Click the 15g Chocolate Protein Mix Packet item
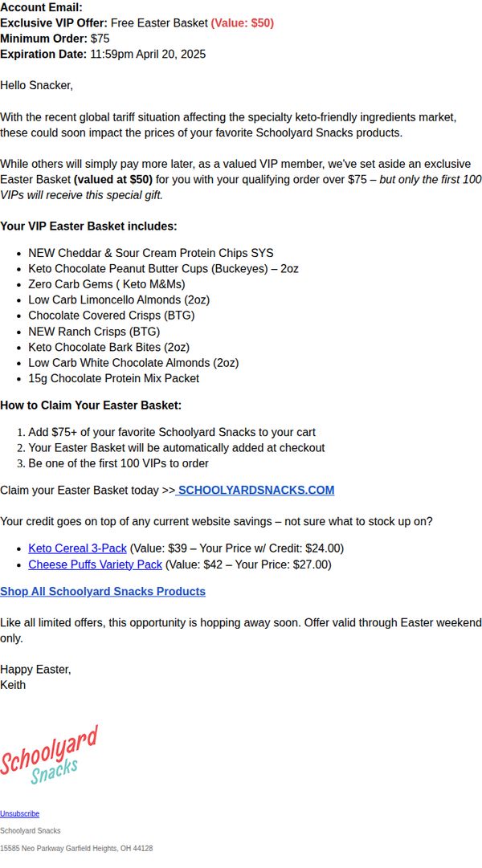Screen dimensions: 482x868 coord(113,378)
